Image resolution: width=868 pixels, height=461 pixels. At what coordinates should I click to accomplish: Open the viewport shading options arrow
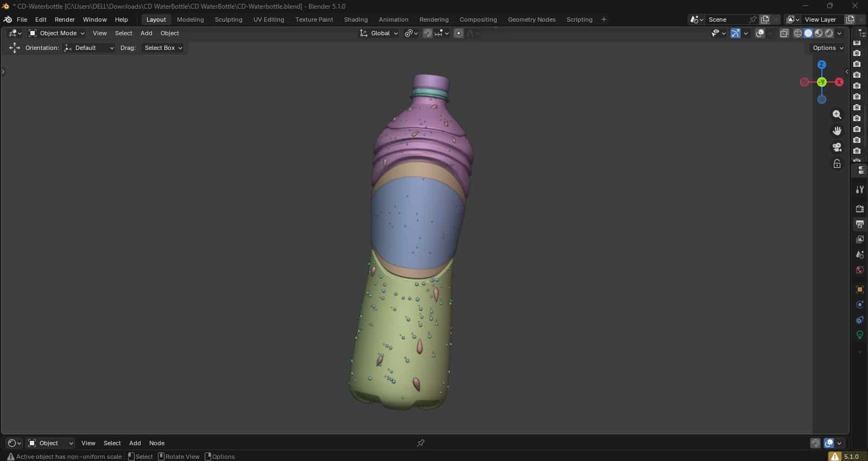[839, 33]
